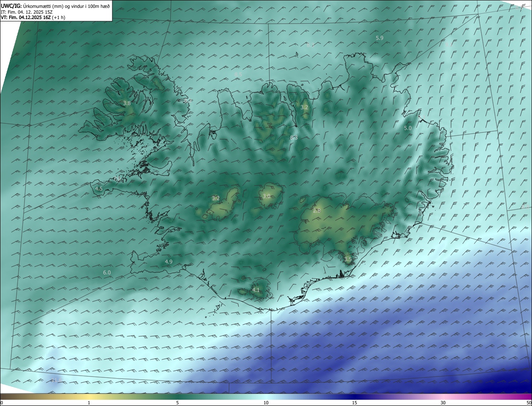This screenshot has width=532, height=406.
Task: Click the 3.5 value near the southeast coast
Action: pyautogui.click(x=348, y=259)
